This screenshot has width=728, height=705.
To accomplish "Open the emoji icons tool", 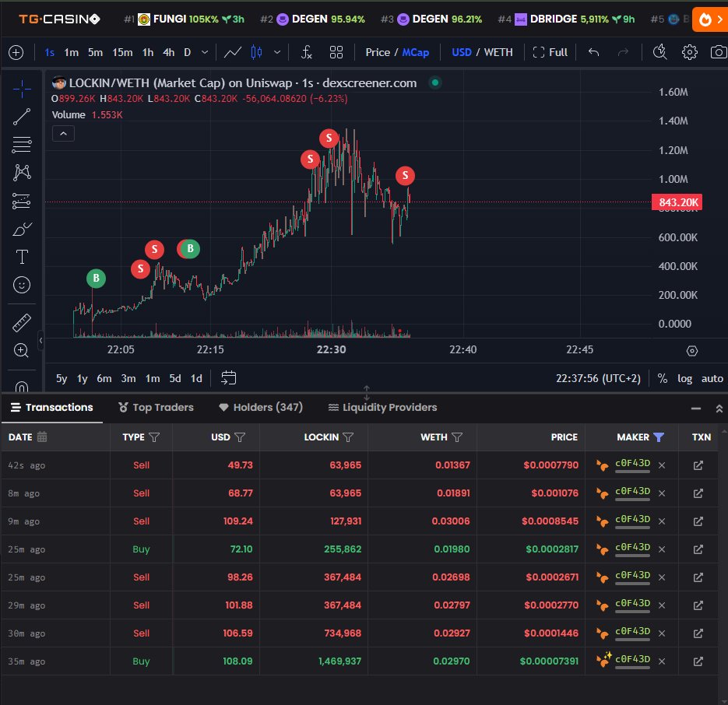I will tap(21, 285).
